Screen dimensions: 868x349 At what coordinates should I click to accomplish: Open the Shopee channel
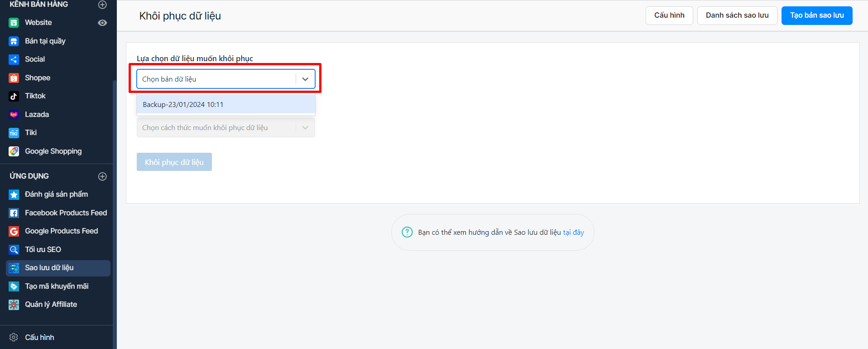[38, 78]
